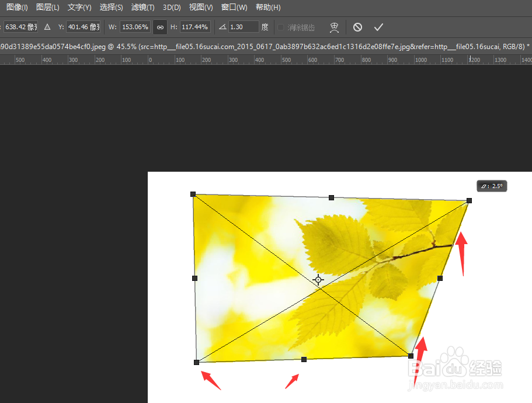Switch to warp mode icon
Image resolution: width=532 pixels, height=403 pixels.
pos(334,27)
